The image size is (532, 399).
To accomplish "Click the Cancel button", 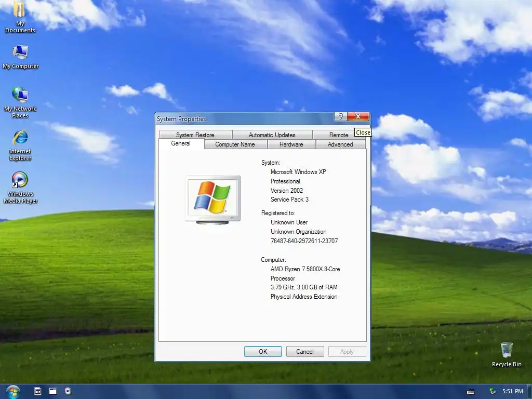I will tap(304, 352).
